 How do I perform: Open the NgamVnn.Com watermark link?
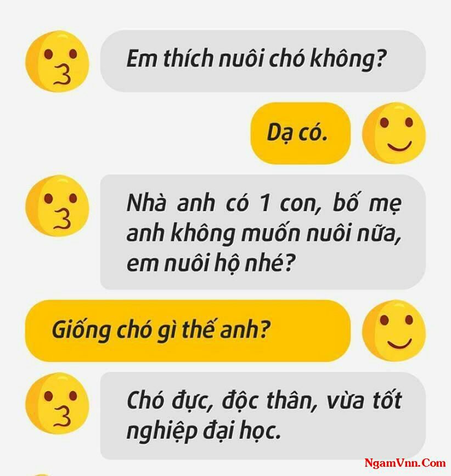coord(405,463)
